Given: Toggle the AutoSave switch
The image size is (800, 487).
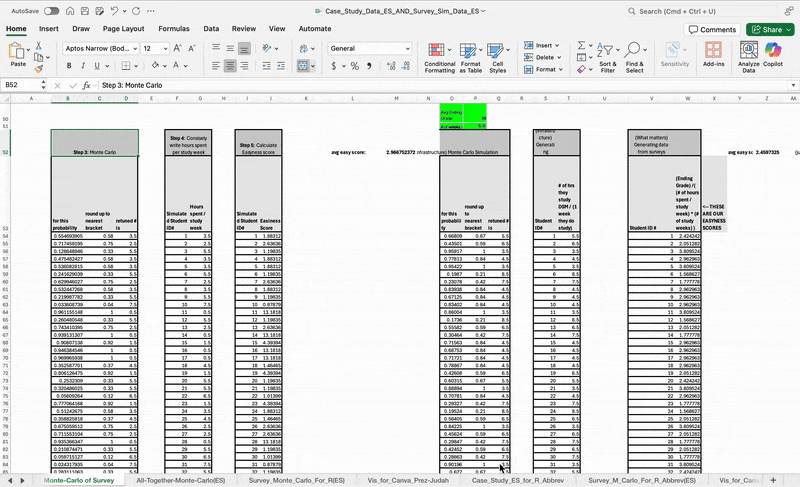Looking at the screenshot, I should coord(51,11).
